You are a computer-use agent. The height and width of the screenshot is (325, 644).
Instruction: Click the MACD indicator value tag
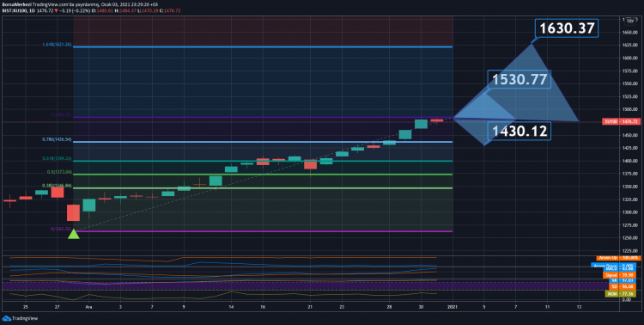tap(619, 268)
